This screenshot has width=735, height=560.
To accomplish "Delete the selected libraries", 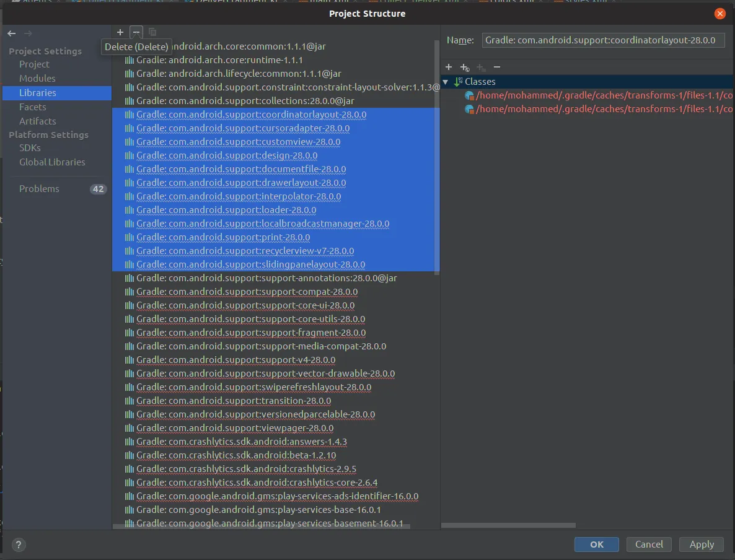I will [136, 32].
